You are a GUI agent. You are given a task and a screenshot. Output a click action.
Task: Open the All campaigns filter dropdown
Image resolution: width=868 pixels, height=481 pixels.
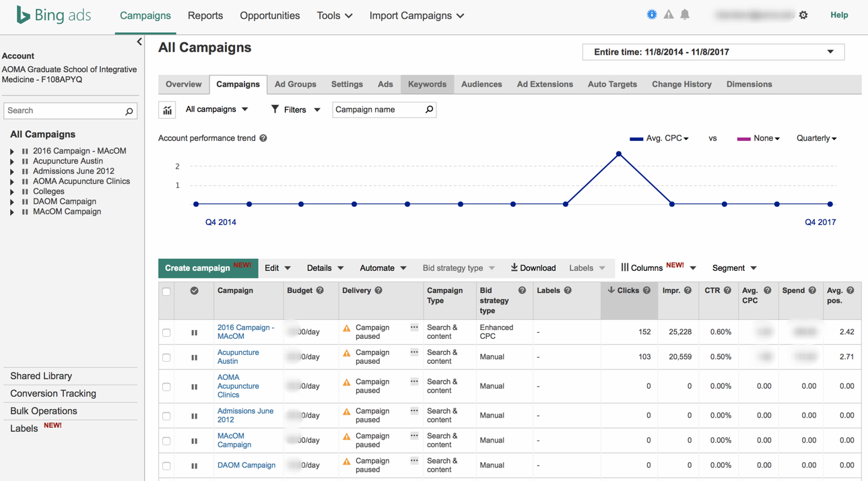pyautogui.click(x=217, y=109)
